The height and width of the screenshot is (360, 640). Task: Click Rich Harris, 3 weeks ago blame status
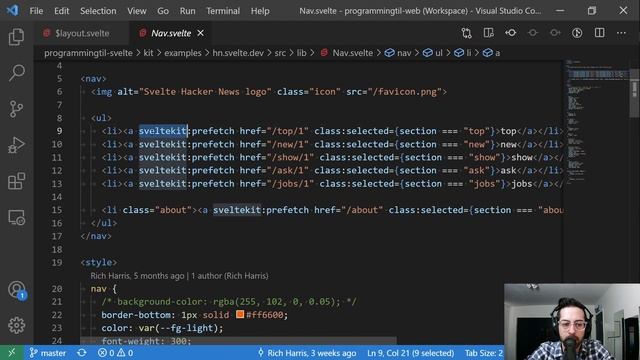[307, 353]
